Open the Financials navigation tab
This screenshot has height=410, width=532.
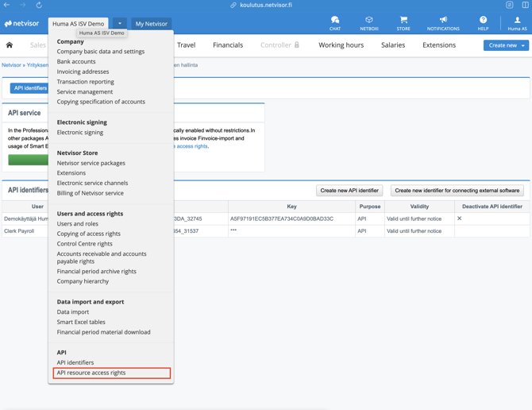click(228, 45)
